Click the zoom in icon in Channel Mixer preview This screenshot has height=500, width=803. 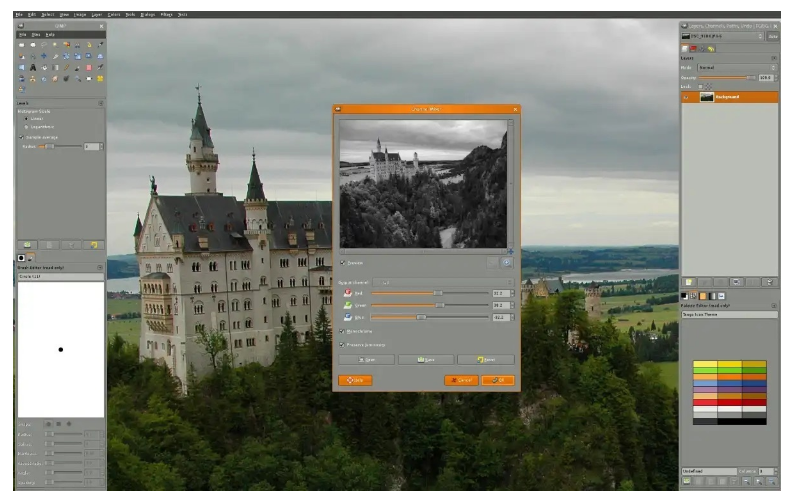coord(507,263)
